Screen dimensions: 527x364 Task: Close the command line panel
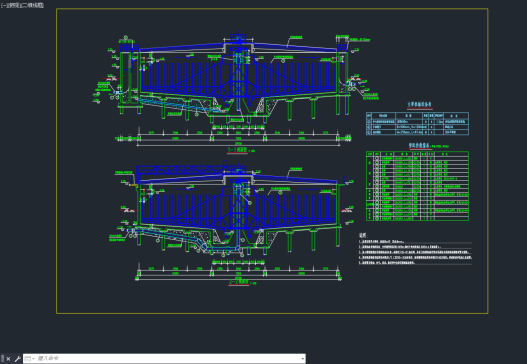pyautogui.click(x=8, y=359)
